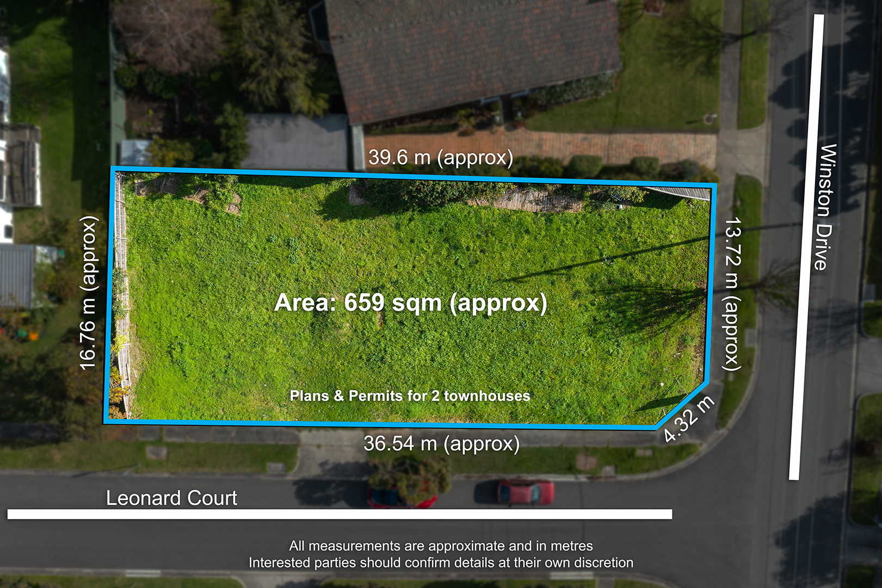Click the 'Leonard Court' street label
Viewport: 882px width, 588px height.
tap(171, 498)
